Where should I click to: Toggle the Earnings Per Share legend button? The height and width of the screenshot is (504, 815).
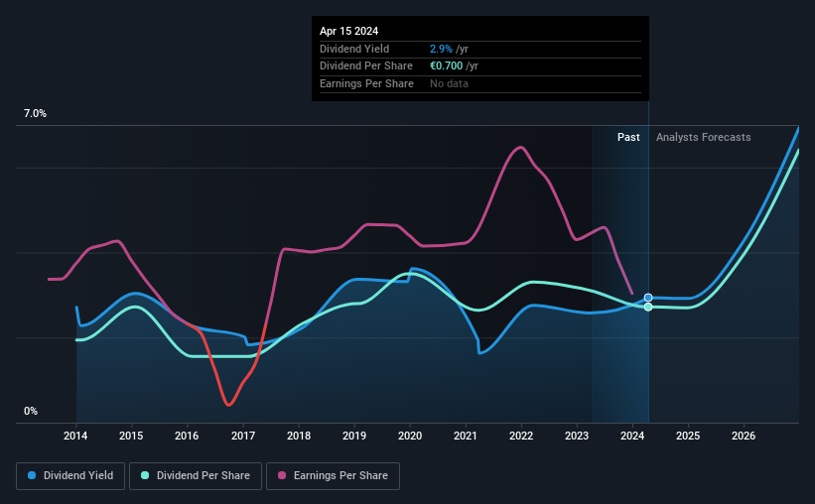click(334, 476)
